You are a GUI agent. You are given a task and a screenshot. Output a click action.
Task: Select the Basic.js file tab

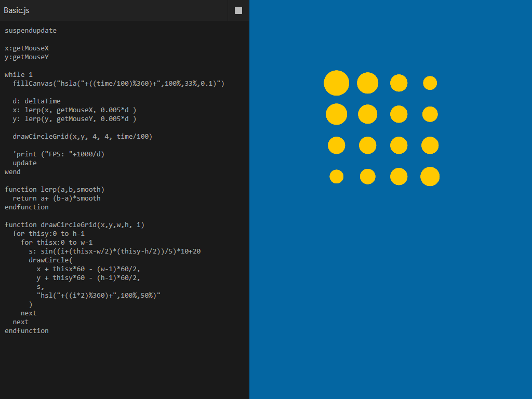[x=17, y=10]
